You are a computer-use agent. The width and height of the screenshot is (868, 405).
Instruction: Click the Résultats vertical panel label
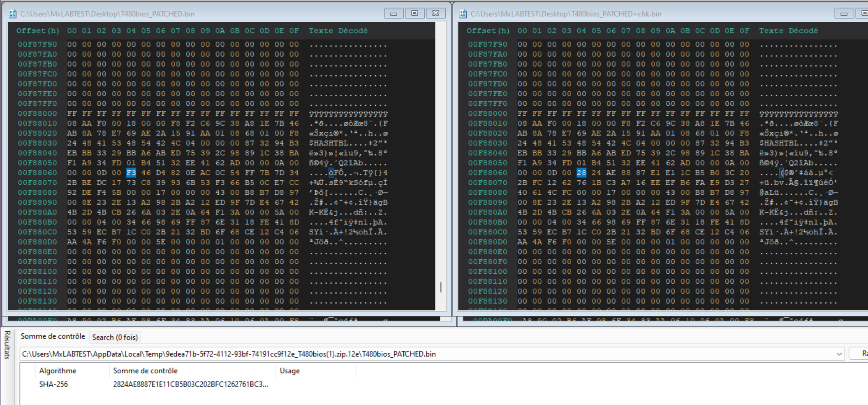[7, 345]
